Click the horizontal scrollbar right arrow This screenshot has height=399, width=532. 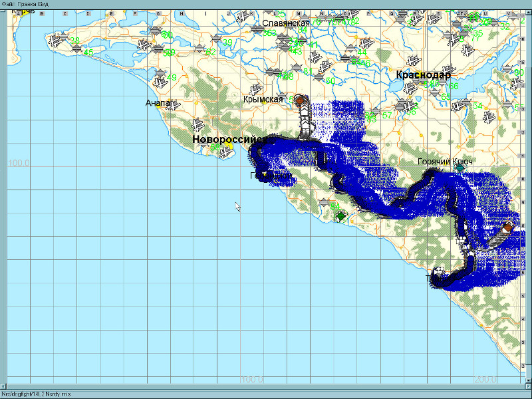point(528,386)
